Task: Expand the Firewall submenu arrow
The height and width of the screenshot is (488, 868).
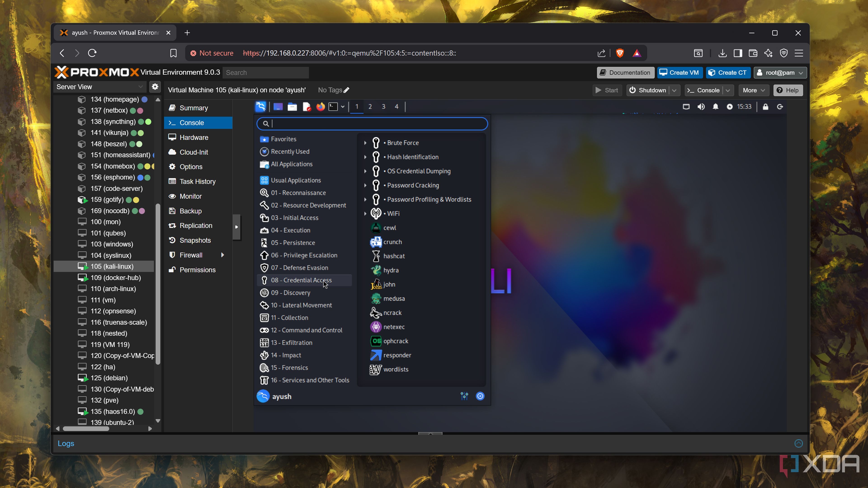Action: click(x=222, y=255)
